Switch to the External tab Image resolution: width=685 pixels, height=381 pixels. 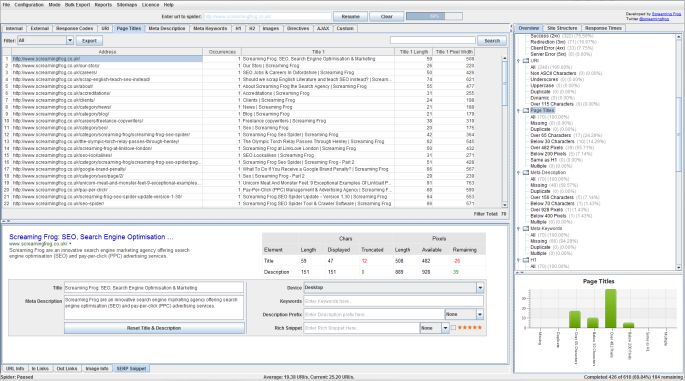coord(39,28)
